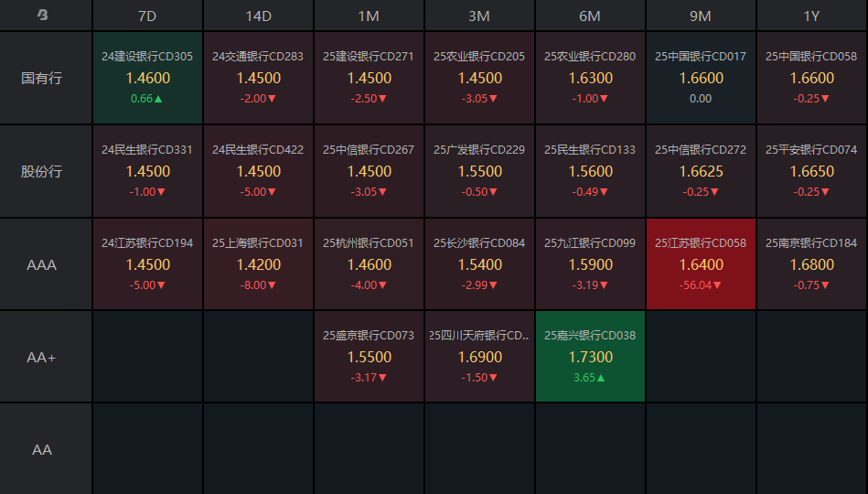Image resolution: width=868 pixels, height=494 pixels.
Task: Select the 14D column header
Action: (x=258, y=16)
